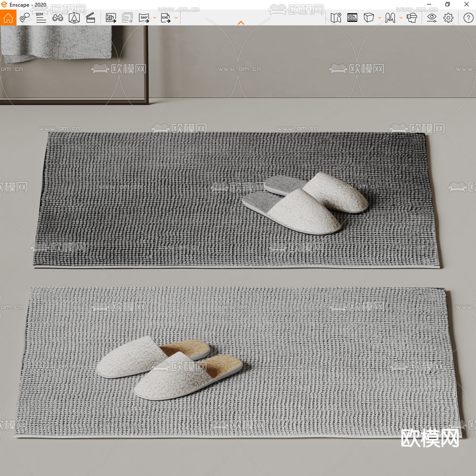Click the batch rendering icon
This screenshot has width=476, height=476.
[x=127, y=18]
